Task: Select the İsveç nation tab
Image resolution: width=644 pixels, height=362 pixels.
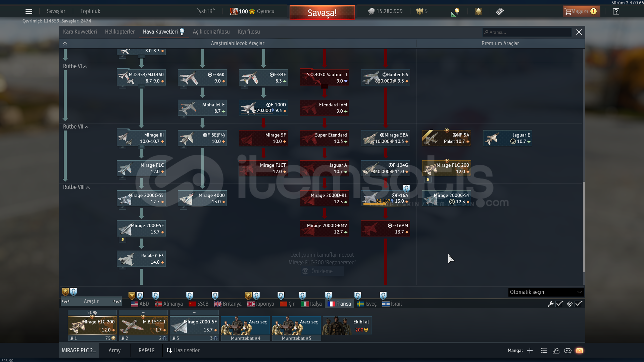Action: [x=367, y=304]
